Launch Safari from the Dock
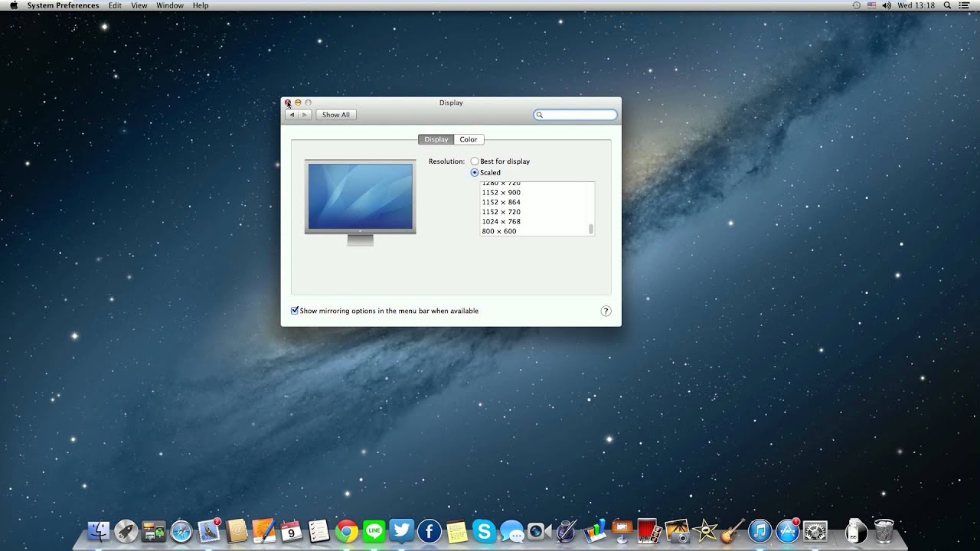This screenshot has width=980, height=551. coord(181,530)
